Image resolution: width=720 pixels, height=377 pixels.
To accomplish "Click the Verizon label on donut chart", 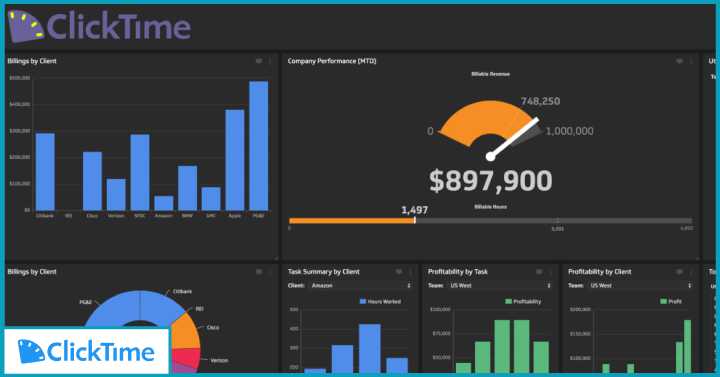I will coord(219,360).
